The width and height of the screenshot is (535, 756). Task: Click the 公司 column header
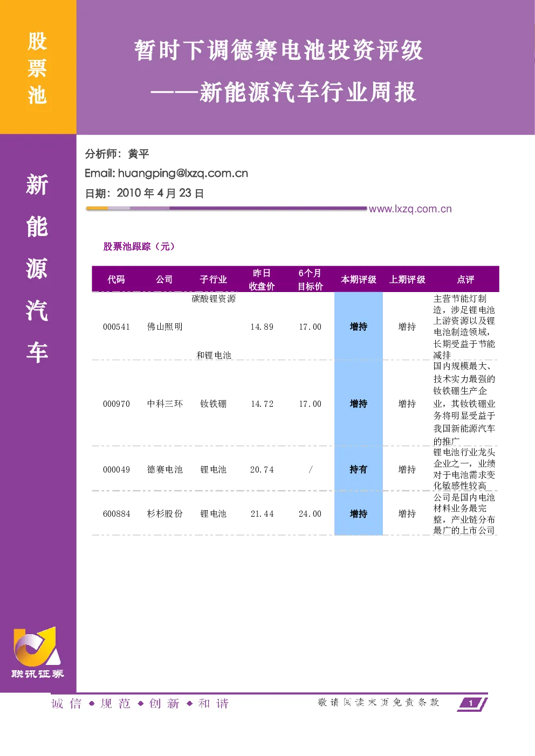(164, 280)
